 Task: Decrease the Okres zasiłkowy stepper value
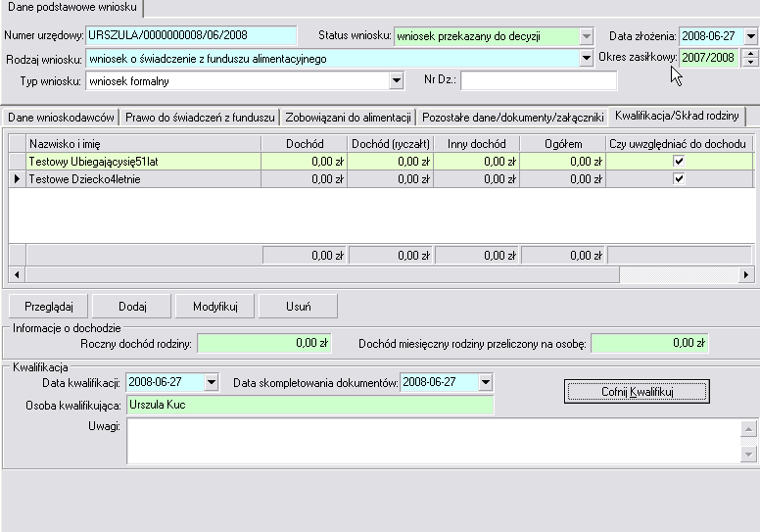click(x=750, y=63)
